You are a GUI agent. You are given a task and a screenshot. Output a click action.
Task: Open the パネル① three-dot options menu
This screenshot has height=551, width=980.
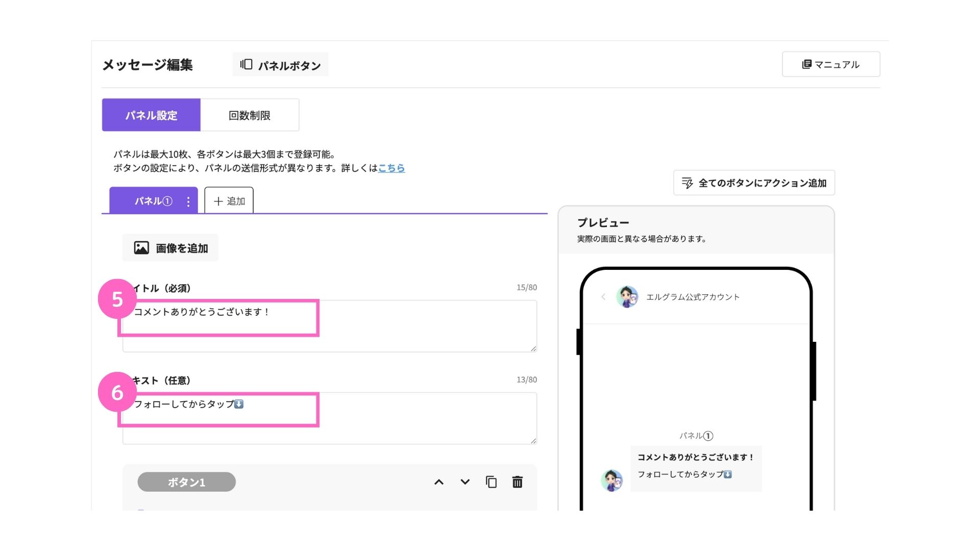click(x=188, y=202)
